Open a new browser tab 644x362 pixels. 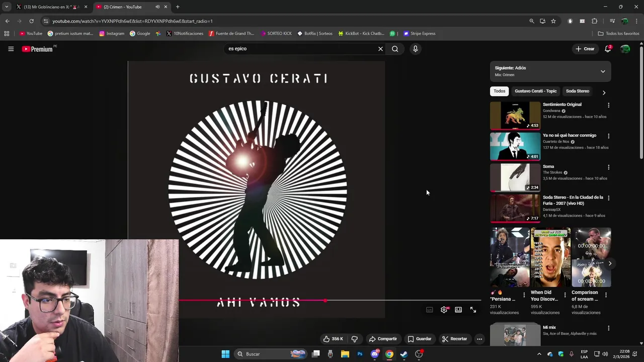[x=178, y=7]
